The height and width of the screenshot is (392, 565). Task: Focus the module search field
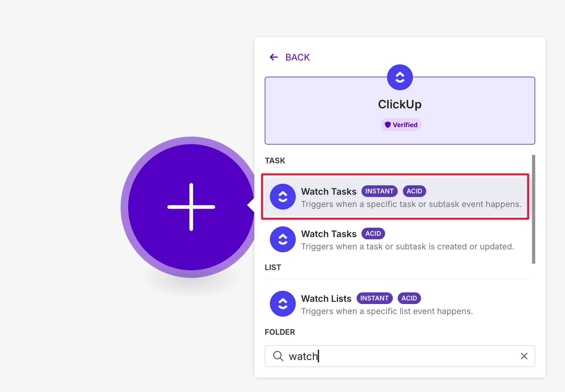click(x=400, y=356)
